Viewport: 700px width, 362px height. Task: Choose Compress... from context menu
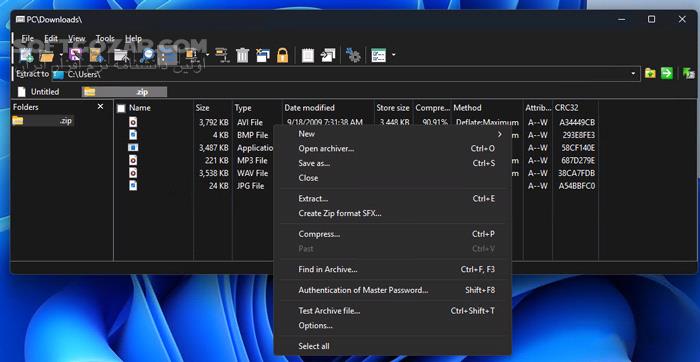pyautogui.click(x=392, y=234)
